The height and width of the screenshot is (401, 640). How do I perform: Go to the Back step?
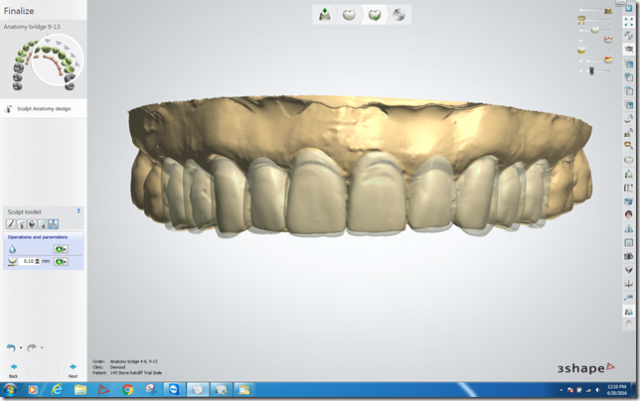13,370
